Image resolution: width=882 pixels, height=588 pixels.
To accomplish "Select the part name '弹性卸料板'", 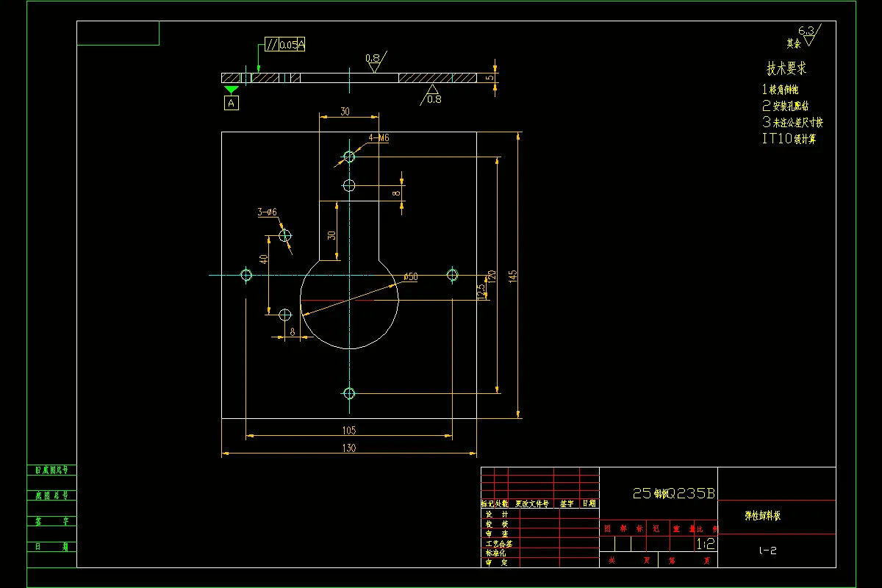I will [762, 516].
